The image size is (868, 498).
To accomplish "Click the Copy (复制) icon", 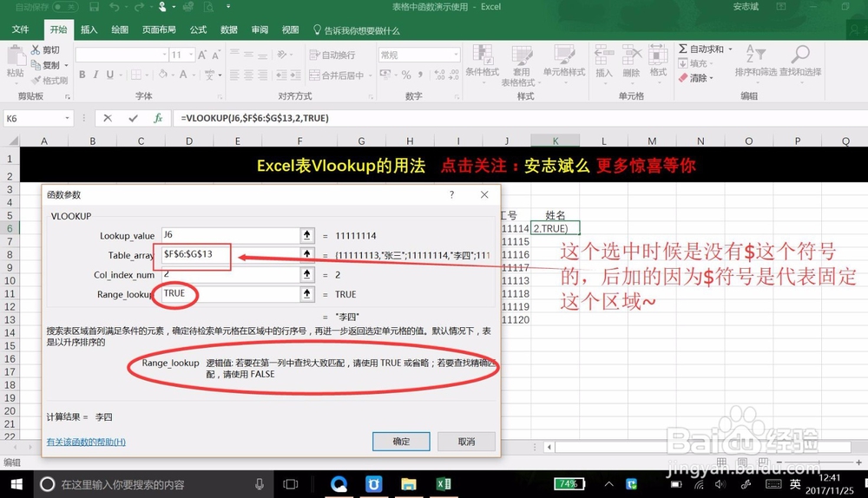I will (36, 65).
